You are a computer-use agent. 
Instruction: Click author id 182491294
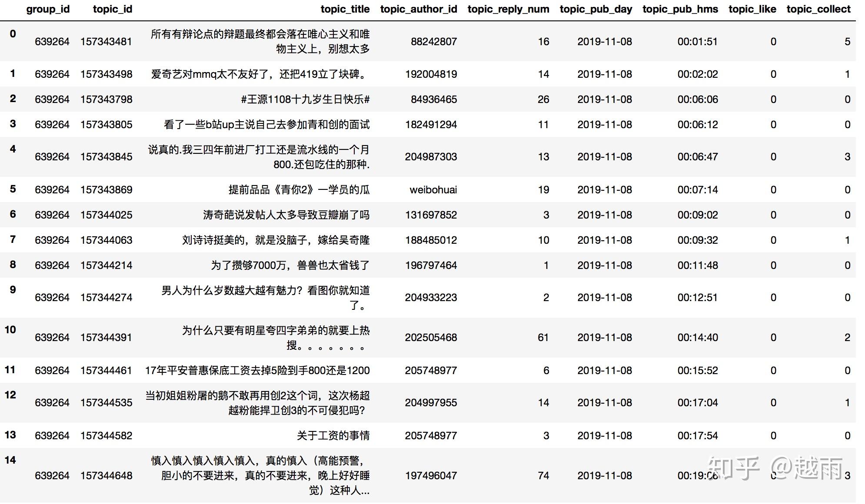(x=431, y=125)
